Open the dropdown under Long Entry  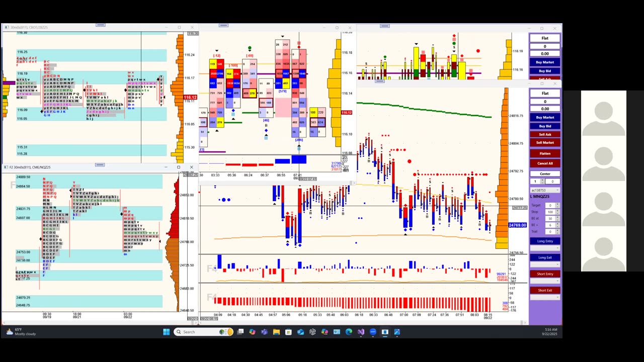point(545,248)
